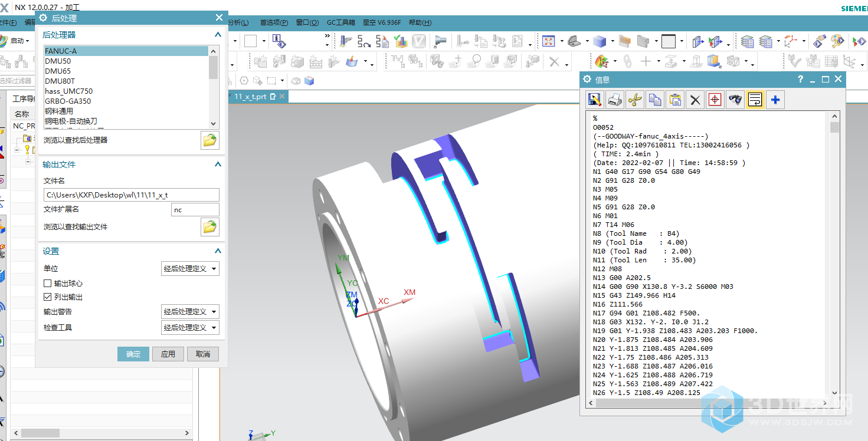Viewport: 868px width, 441px height.
Task: Open the 输出警告 dropdown
Action: coord(190,312)
